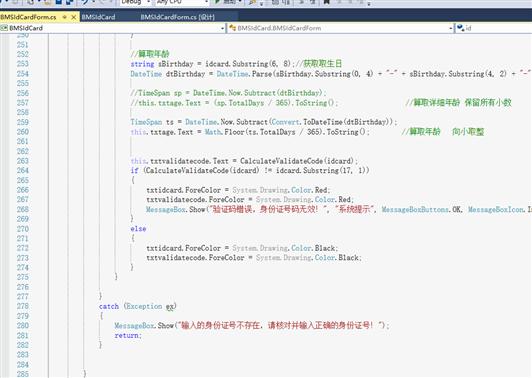Undo the last edit with the undo arrow
Screen dimensions: 532x378
[x=85, y=2]
